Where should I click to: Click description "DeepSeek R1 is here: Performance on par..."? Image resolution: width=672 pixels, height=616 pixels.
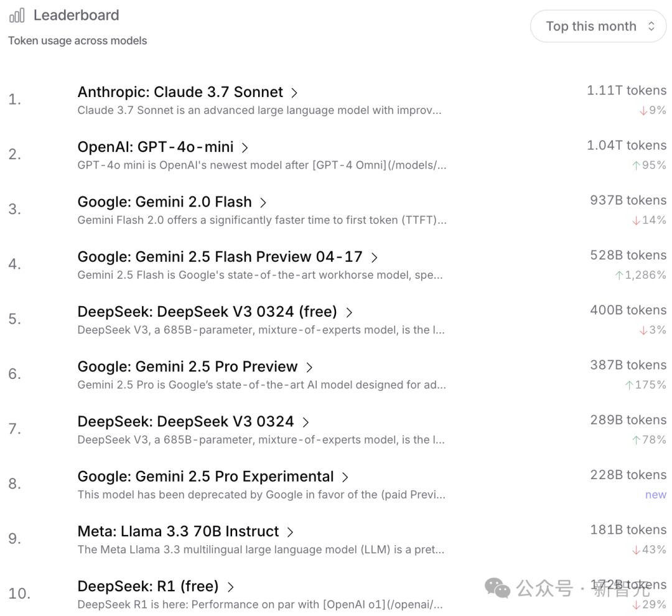[260, 604]
